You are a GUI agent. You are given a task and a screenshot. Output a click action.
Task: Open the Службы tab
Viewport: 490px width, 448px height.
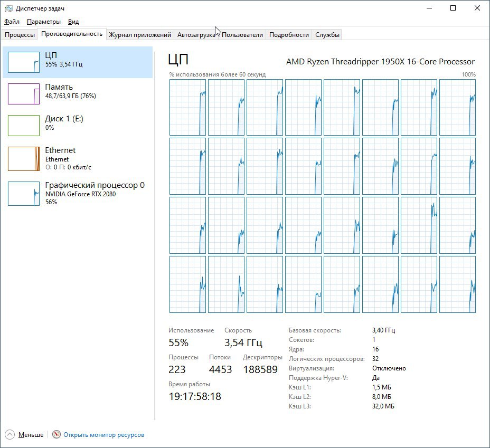click(x=327, y=35)
